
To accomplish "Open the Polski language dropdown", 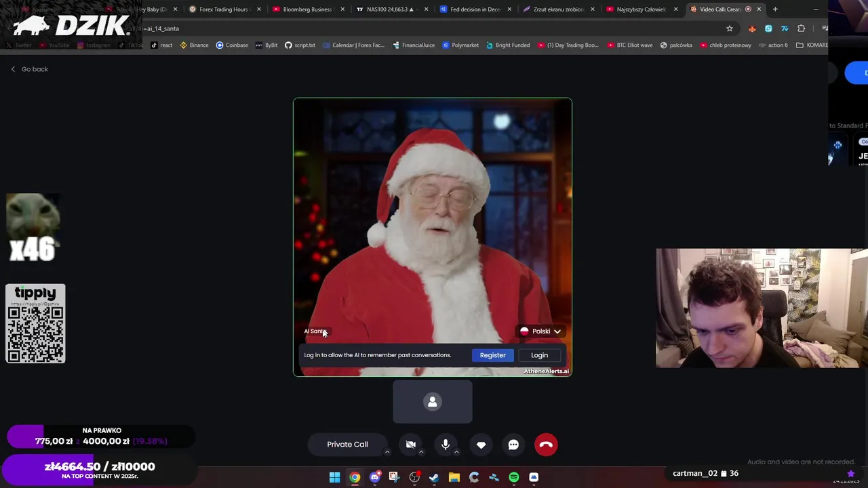I will pyautogui.click(x=540, y=331).
